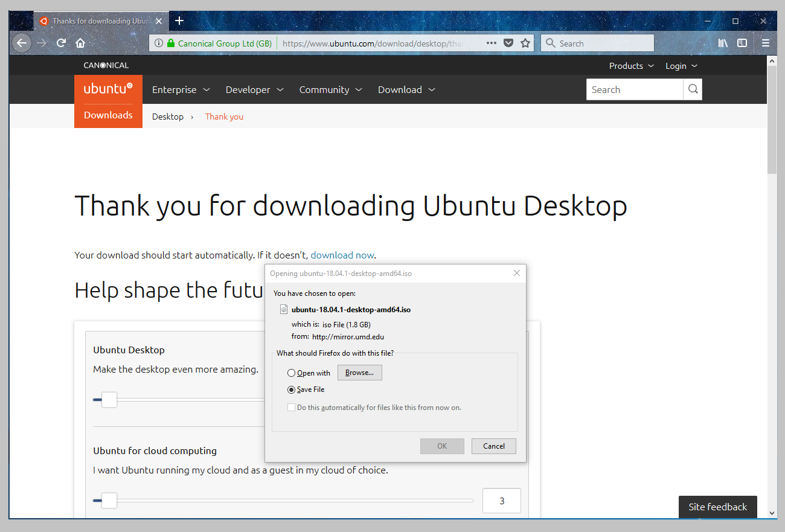This screenshot has height=532, width=785.
Task: Open the Firefox hamburger menu
Action: [x=765, y=43]
